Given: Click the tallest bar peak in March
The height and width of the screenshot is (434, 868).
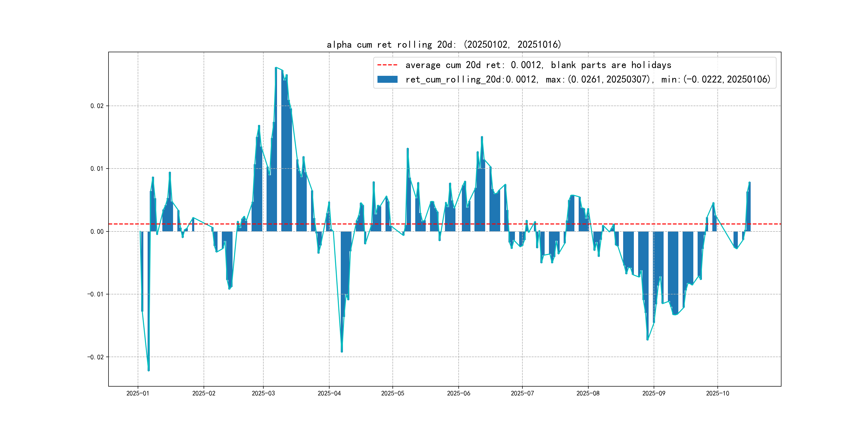Looking at the screenshot, I should pyautogui.click(x=276, y=68).
